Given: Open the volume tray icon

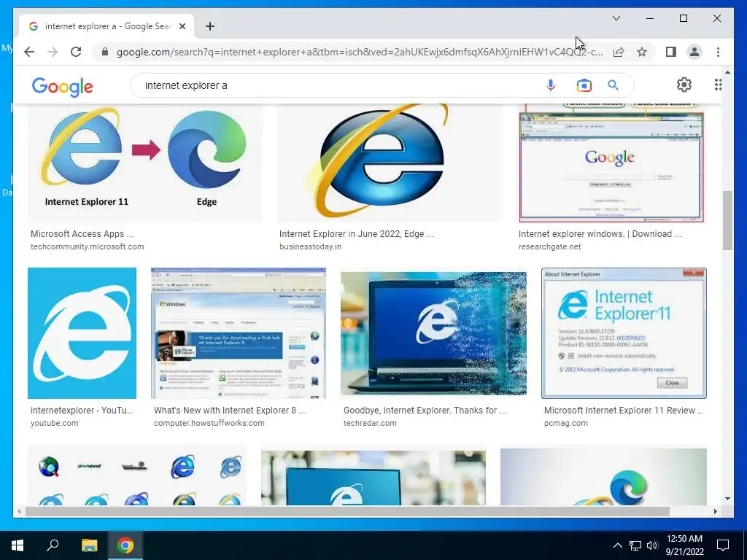Looking at the screenshot, I should click(652, 545).
